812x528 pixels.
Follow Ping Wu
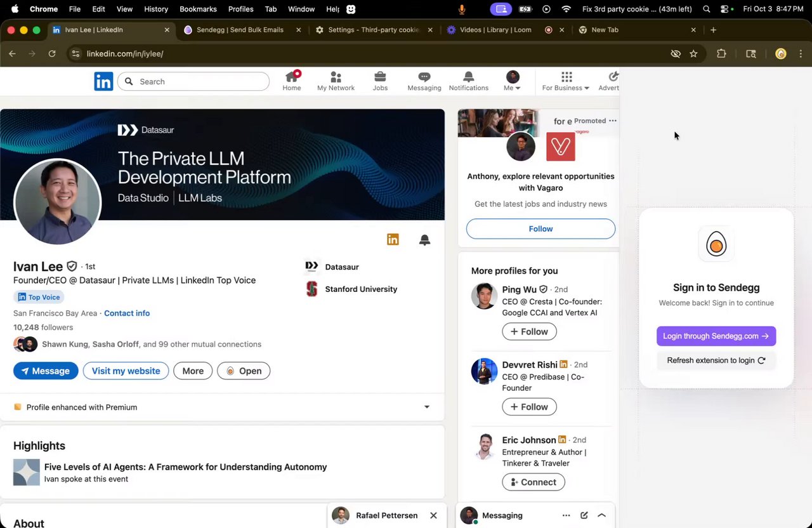(x=529, y=331)
